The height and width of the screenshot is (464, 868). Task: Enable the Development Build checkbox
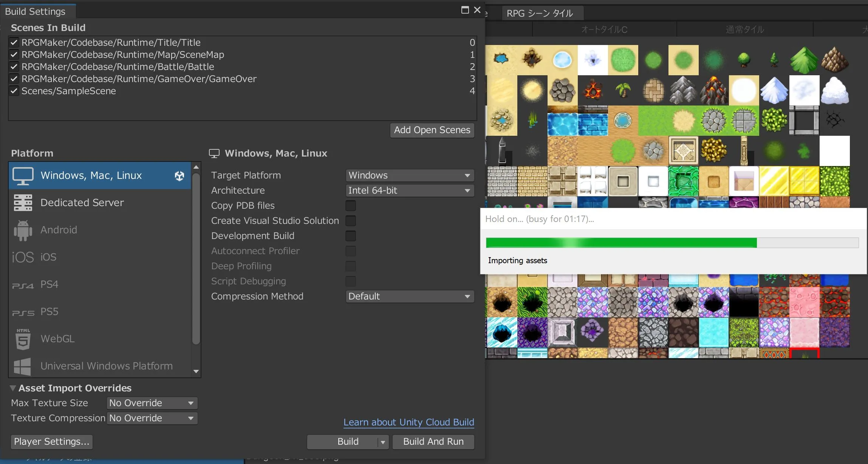[350, 236]
